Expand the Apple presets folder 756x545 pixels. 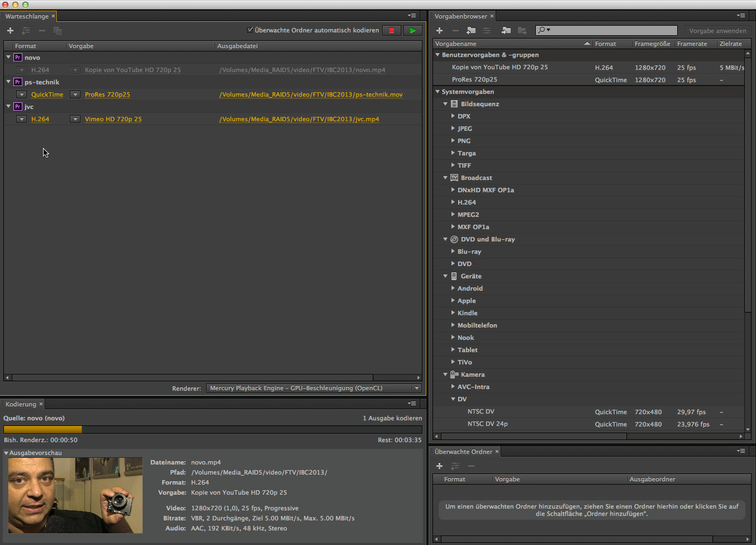453,301
